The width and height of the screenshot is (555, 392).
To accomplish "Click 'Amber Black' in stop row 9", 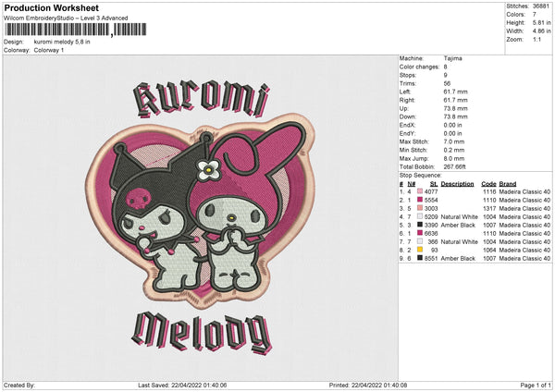I will tap(458, 258).
